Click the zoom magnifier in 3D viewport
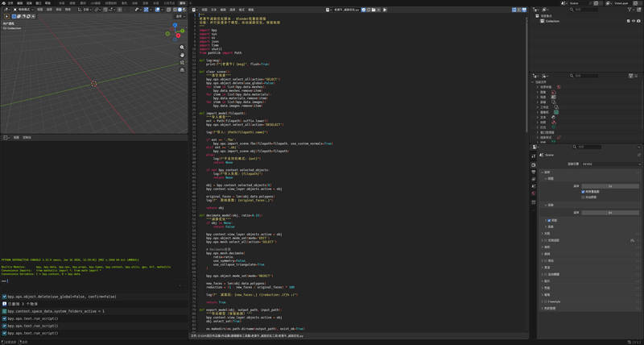 point(182,48)
